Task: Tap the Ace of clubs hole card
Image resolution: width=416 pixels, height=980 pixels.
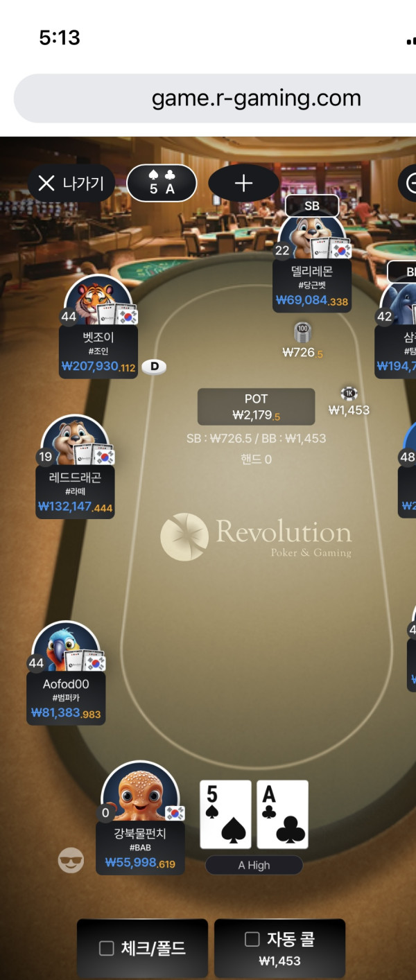Action: pos(282,814)
